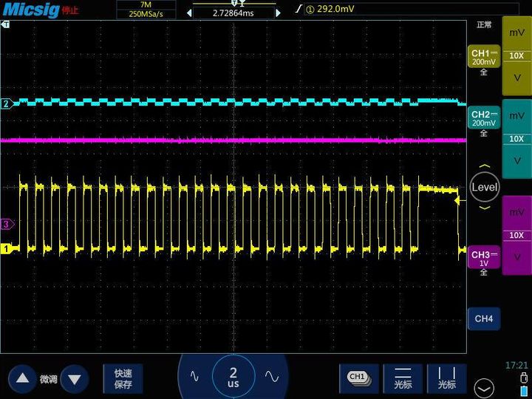Narrow timebase with the right waveform icon

pyautogui.click(x=271, y=377)
